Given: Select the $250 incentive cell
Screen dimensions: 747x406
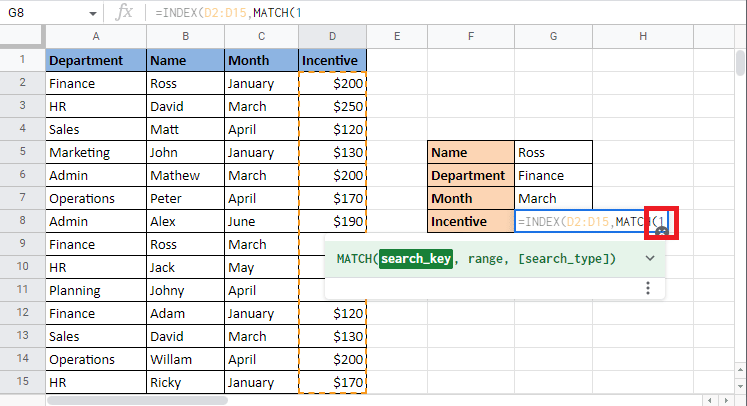Looking at the screenshot, I should [332, 106].
